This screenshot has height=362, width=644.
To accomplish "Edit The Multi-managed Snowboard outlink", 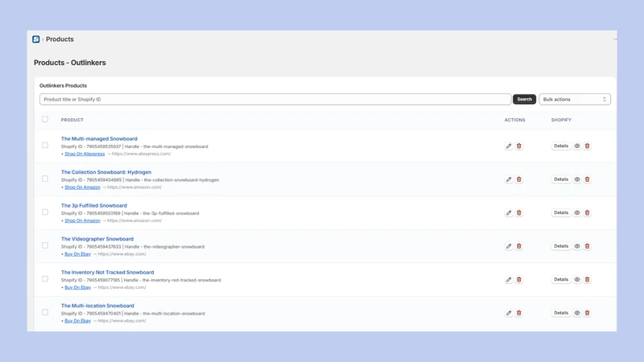I will click(509, 146).
